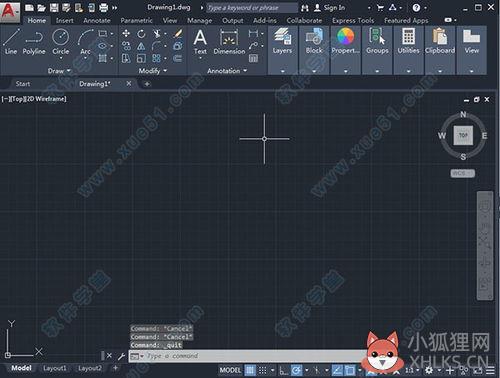Screen dimensions: 500x378
Task: Click the TOP face of ViewCube
Action: click(463, 135)
